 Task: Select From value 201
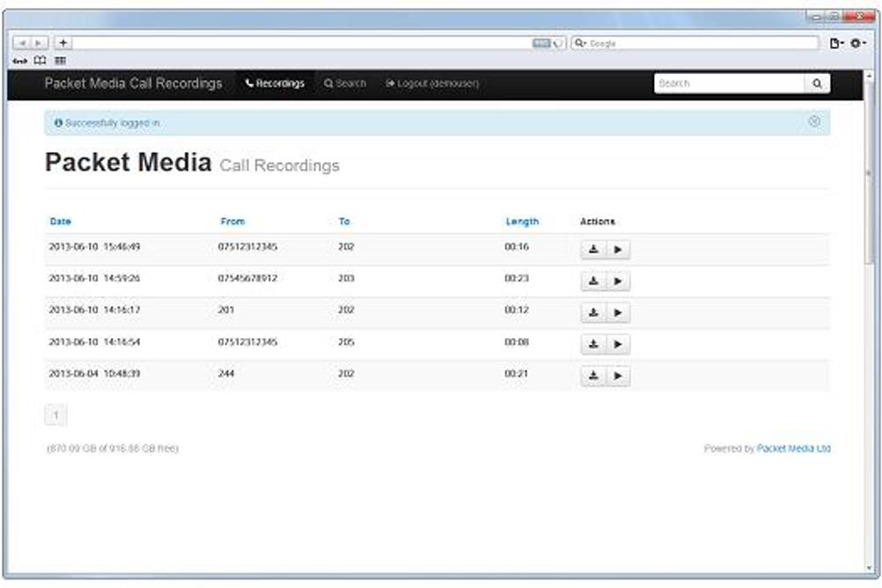pyautogui.click(x=225, y=310)
